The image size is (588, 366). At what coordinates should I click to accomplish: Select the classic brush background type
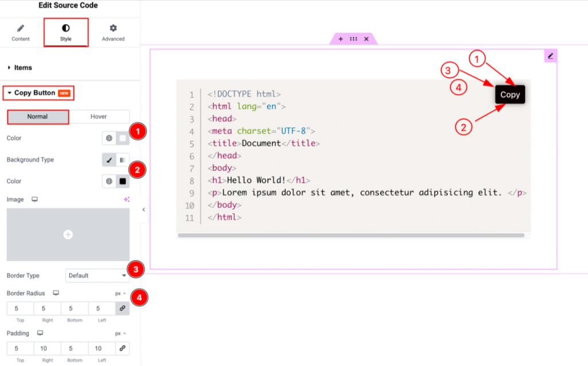[x=109, y=160]
